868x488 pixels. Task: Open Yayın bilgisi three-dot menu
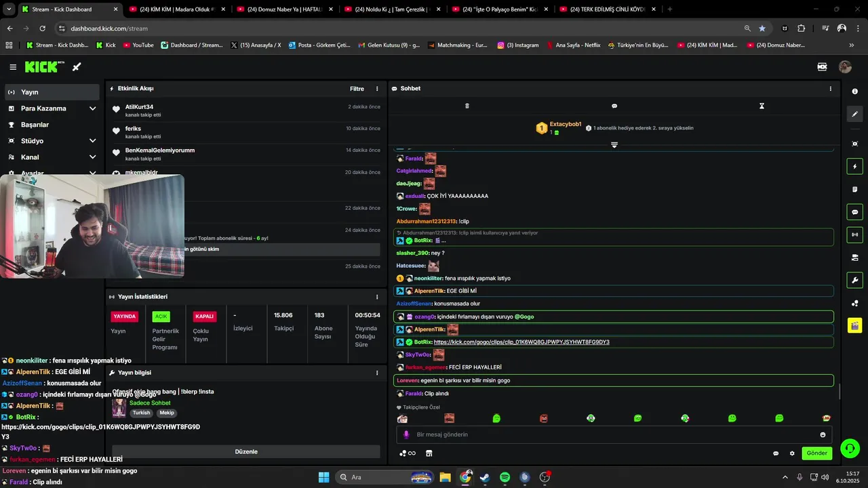click(377, 373)
